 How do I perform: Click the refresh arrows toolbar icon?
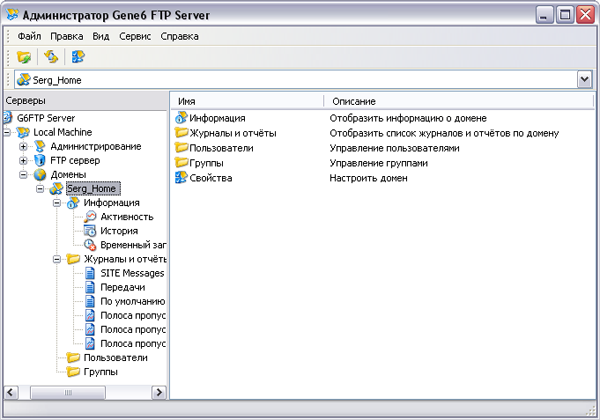point(51,57)
